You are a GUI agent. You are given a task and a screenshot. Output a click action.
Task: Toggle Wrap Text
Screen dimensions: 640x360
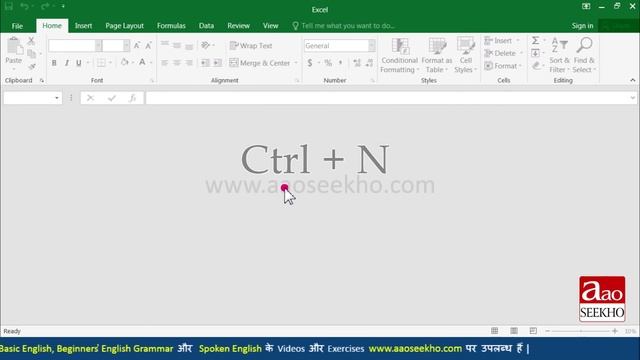pos(251,46)
